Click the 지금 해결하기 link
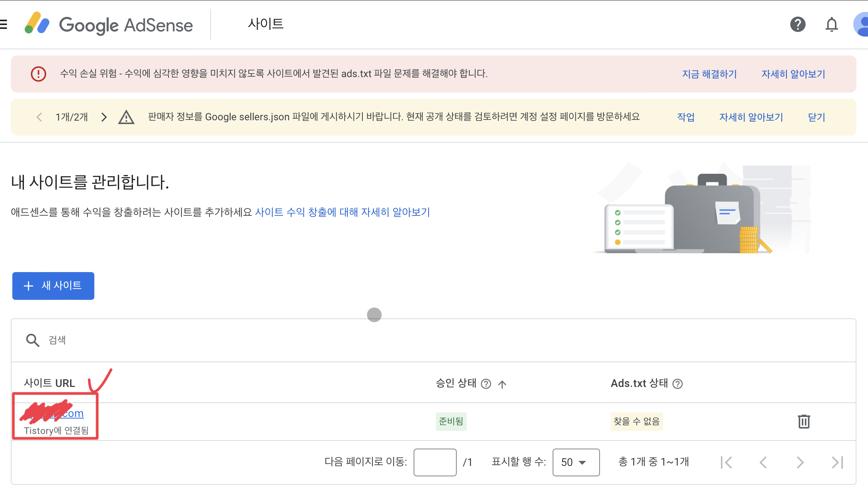The height and width of the screenshot is (501, 868). [709, 74]
